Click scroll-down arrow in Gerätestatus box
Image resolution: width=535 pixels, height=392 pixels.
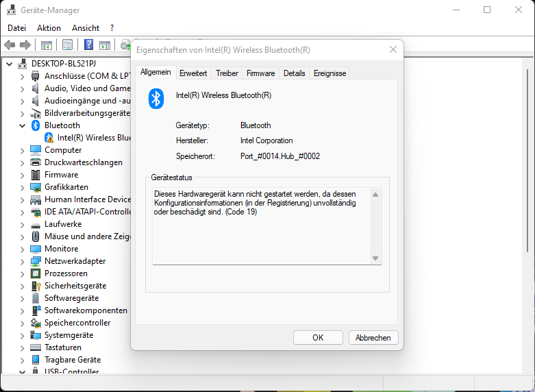(x=375, y=258)
